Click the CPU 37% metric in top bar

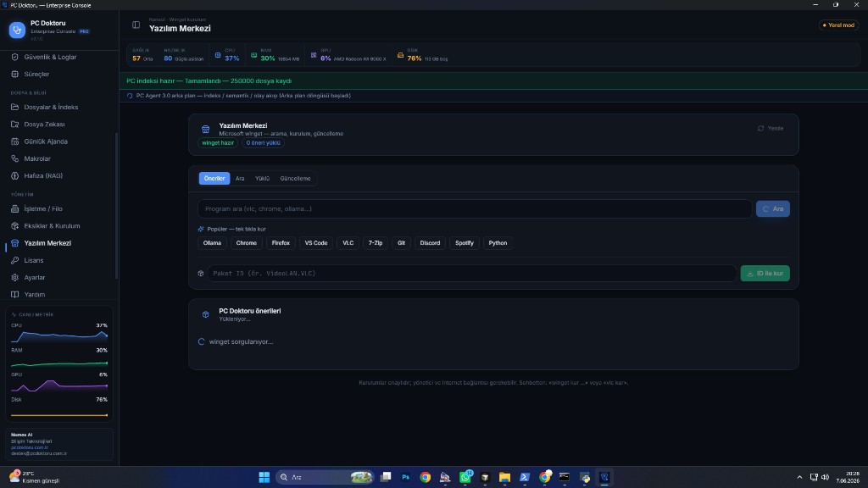click(x=227, y=55)
